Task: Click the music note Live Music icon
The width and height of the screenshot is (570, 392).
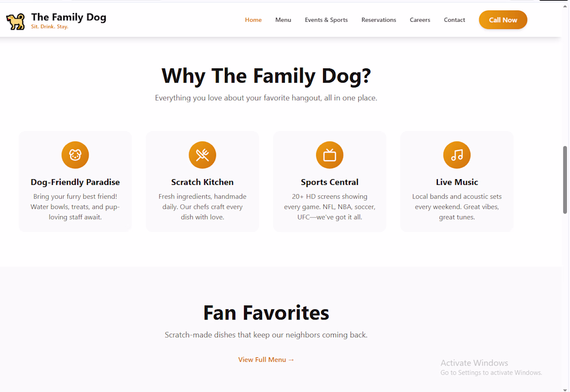Action: (457, 155)
